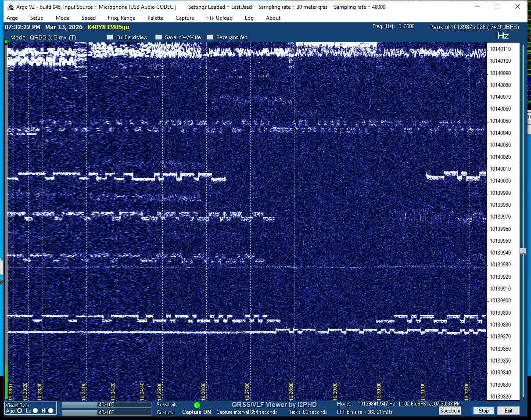The height and width of the screenshot is (420, 531).
Task: Select the Lo visual gain option
Action: point(36,411)
